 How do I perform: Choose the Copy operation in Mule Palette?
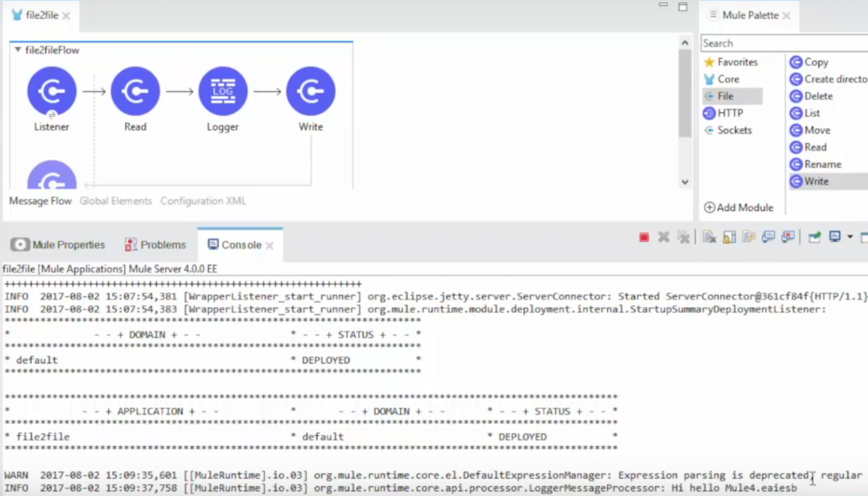point(809,62)
